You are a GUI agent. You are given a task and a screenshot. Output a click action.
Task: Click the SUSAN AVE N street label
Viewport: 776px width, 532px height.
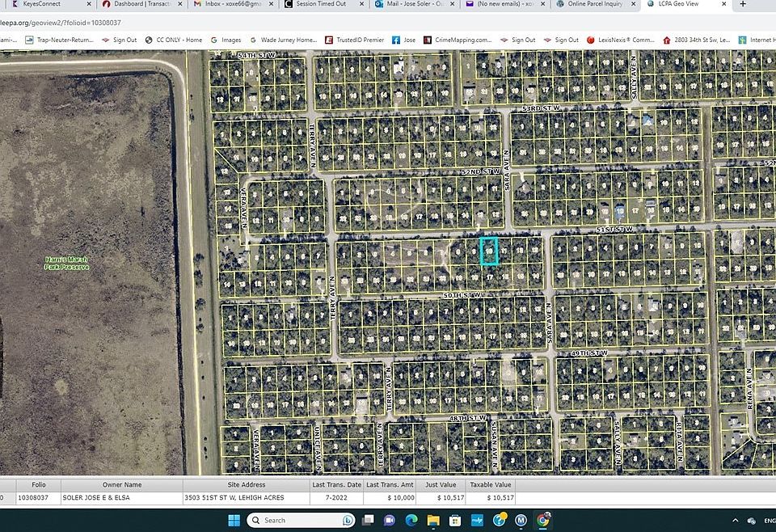point(494,445)
